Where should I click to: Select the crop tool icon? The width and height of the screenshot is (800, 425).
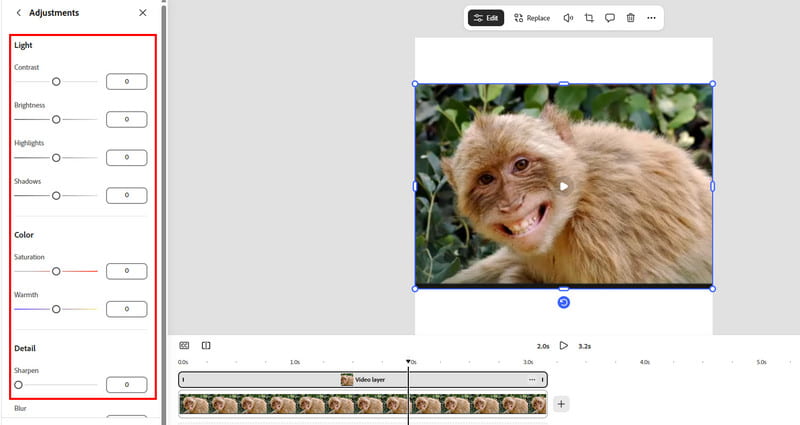point(589,18)
